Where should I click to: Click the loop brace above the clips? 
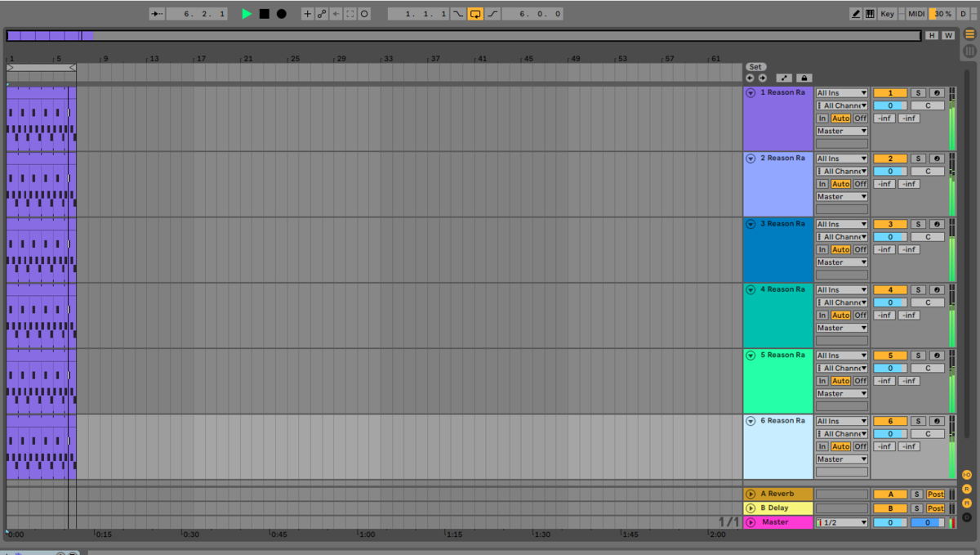coord(41,67)
